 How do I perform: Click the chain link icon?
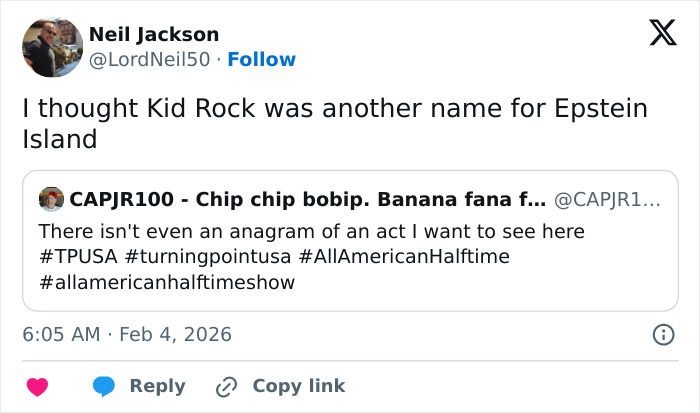(226, 386)
